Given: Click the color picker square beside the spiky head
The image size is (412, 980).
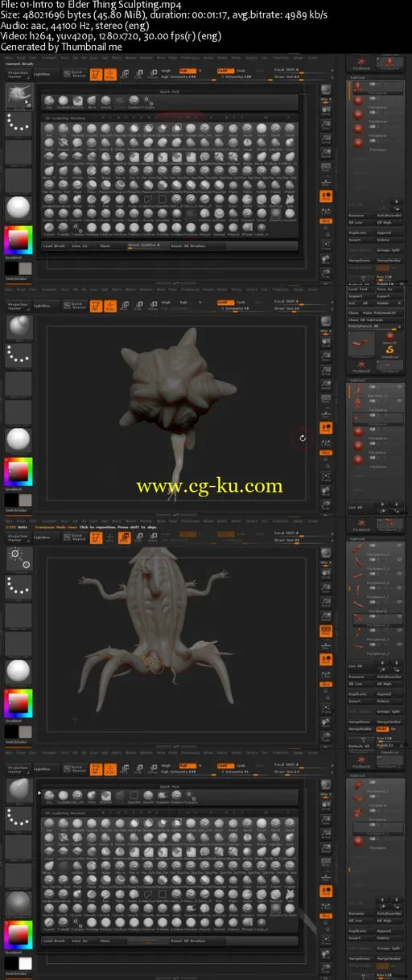Looking at the screenshot, I should point(18,471).
